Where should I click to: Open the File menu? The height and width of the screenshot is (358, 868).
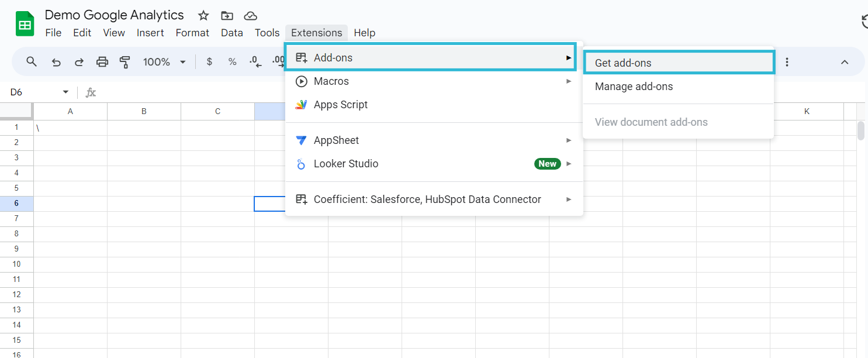[x=53, y=33]
